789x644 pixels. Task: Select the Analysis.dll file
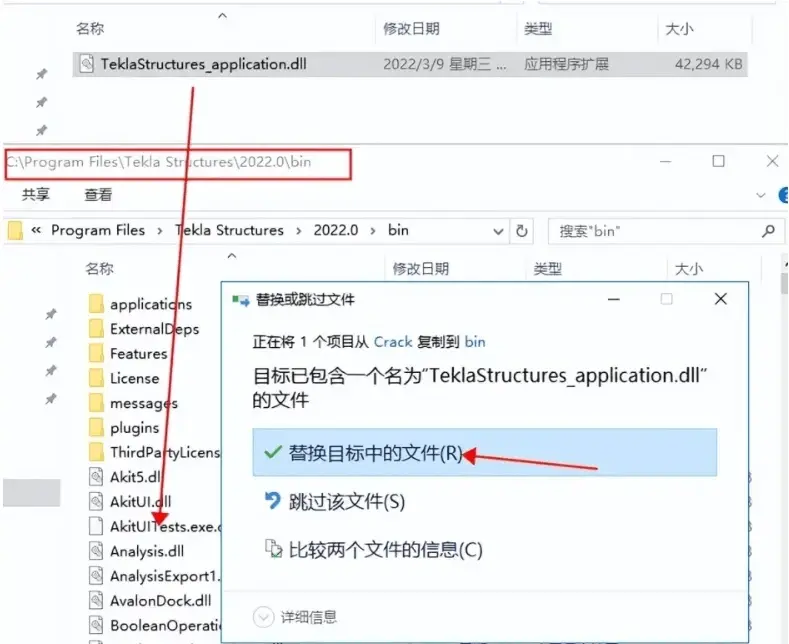point(137,550)
